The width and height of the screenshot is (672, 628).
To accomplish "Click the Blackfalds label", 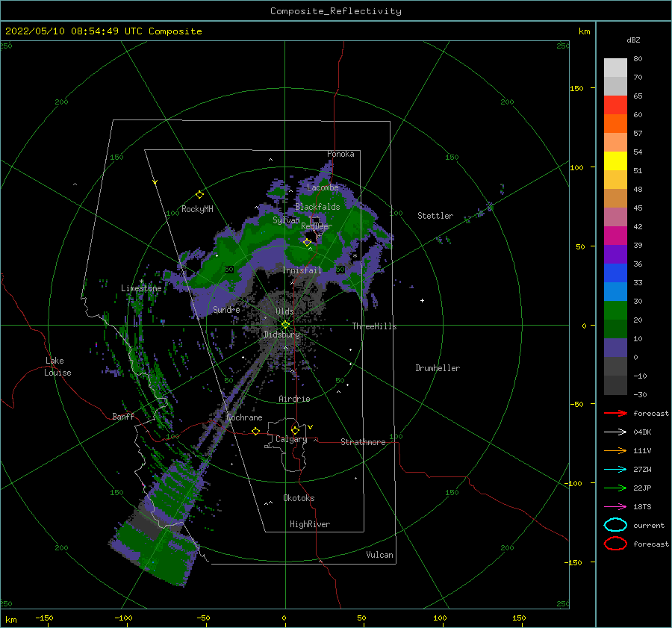I will coord(317,207).
